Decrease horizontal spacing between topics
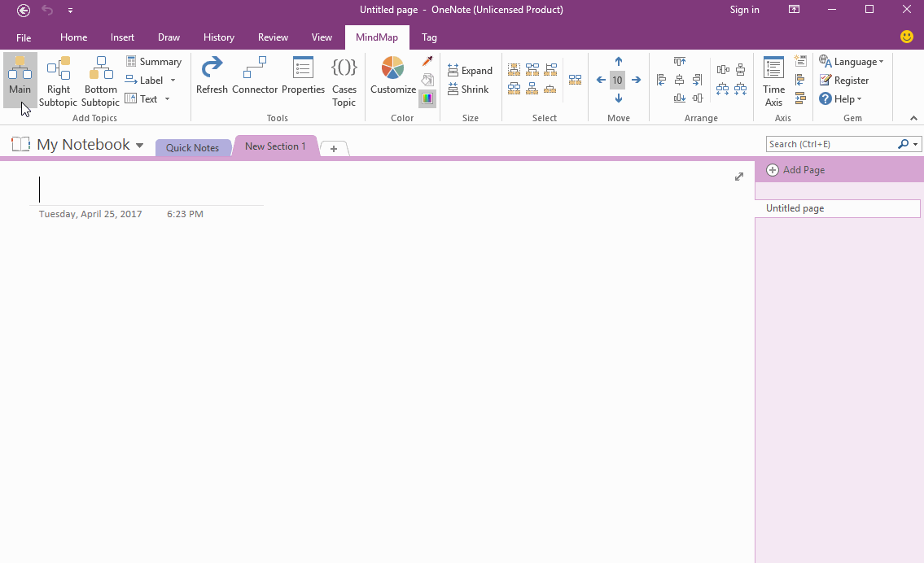Screen dimensions: 924x563 tap(741, 89)
